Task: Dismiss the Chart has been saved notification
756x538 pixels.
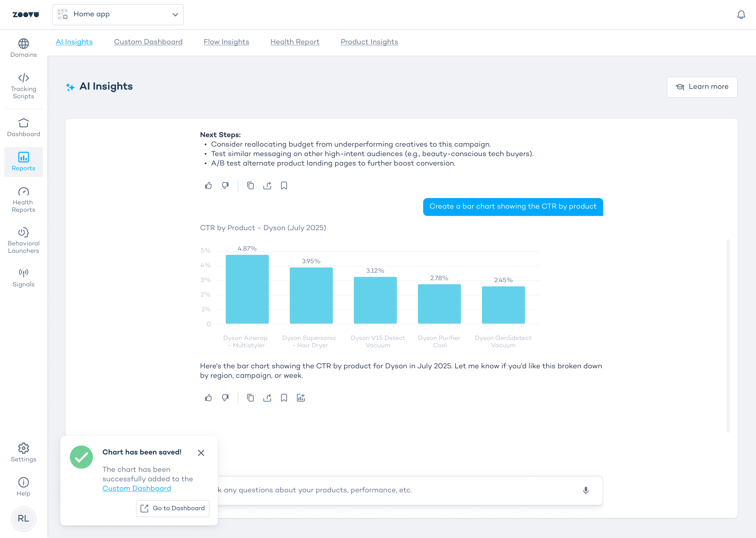Action: coord(201,452)
